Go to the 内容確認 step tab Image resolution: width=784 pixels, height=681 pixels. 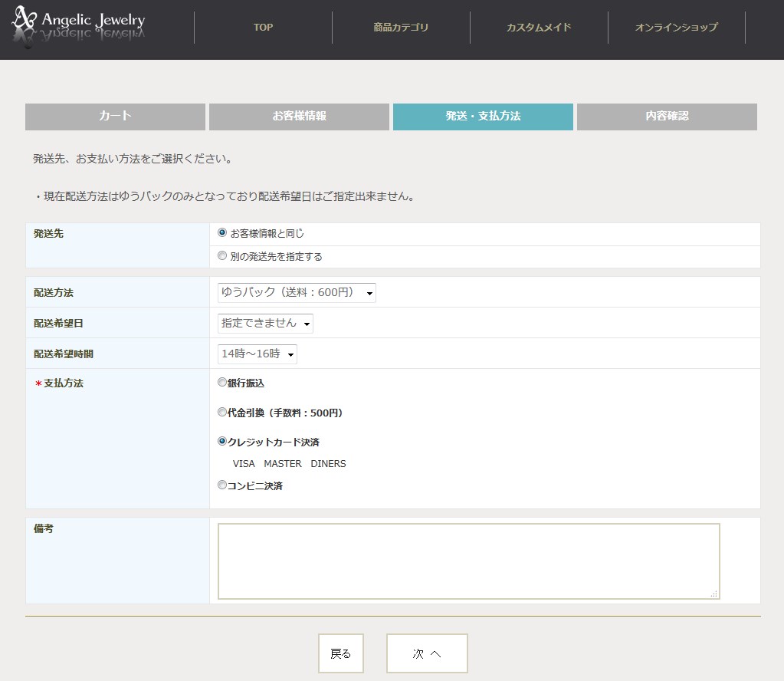(667, 117)
